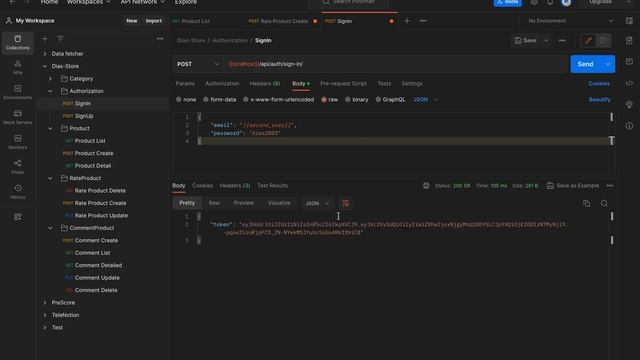The image size is (640, 360).
Task: Open the Flows sidebar panel
Action: tap(18, 167)
